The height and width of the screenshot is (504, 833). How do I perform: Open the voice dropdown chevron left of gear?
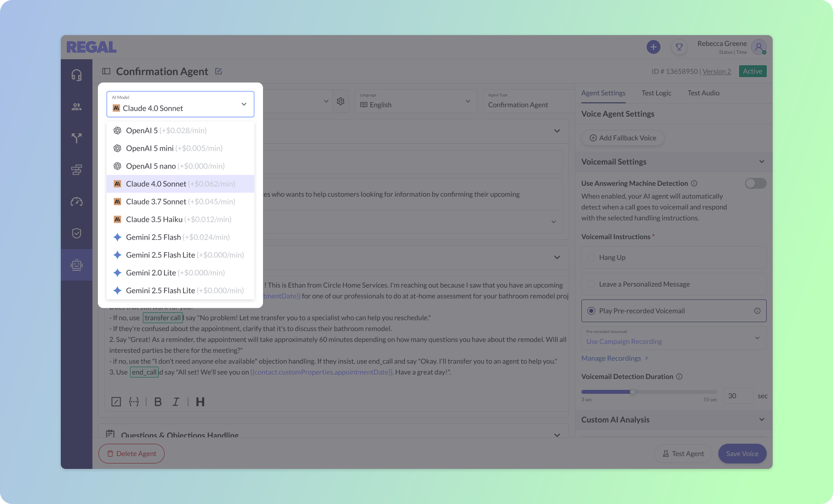point(326,101)
